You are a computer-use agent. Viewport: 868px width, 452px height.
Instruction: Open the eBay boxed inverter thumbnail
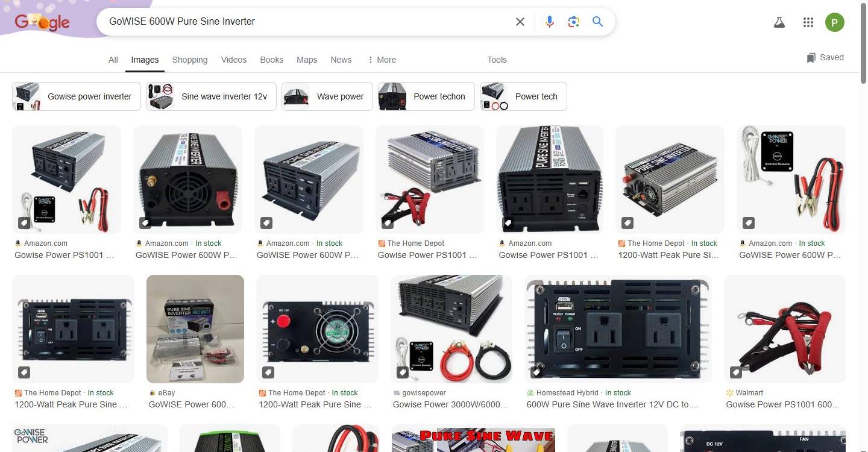tap(195, 329)
